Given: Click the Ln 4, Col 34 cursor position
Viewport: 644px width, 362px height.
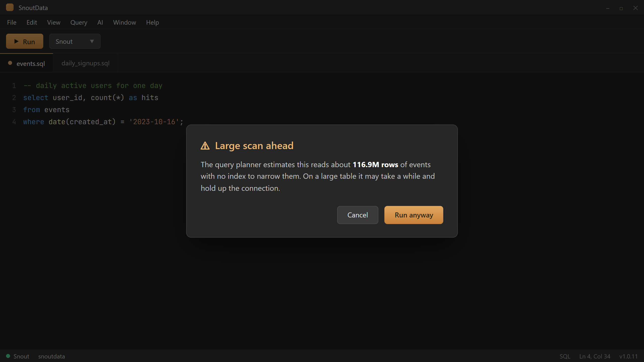Looking at the screenshot, I should (595, 356).
